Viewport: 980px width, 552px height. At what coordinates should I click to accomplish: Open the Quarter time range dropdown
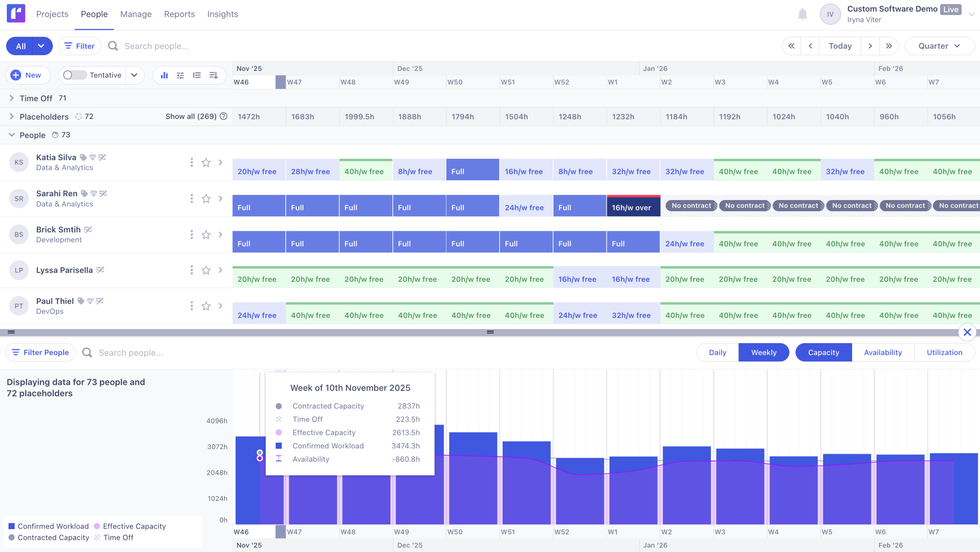939,46
